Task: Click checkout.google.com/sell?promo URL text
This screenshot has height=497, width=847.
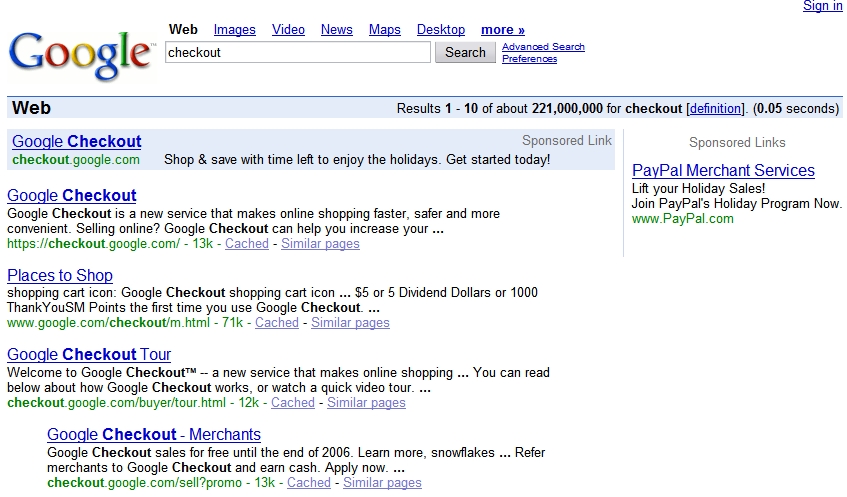Action: (144, 482)
